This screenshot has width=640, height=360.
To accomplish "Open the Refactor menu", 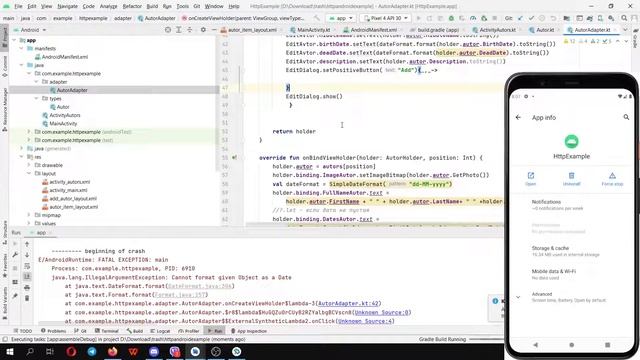I will pos(132,6).
